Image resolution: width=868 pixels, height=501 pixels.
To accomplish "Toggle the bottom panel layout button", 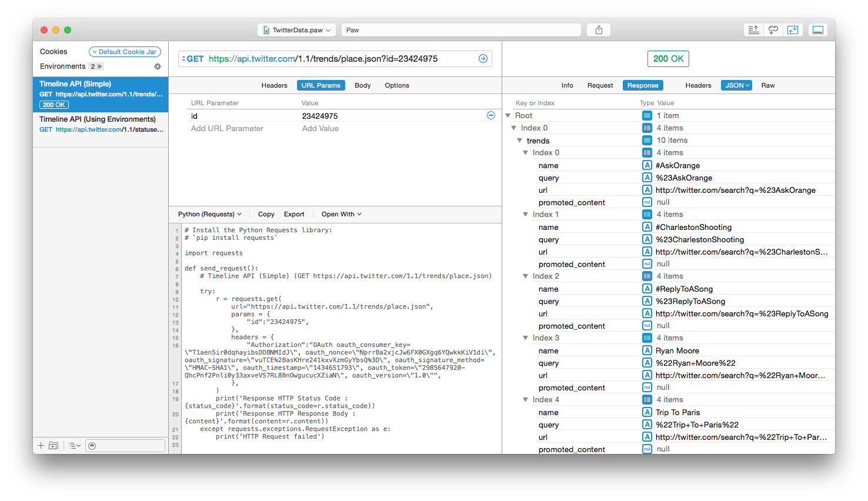I will tap(817, 30).
